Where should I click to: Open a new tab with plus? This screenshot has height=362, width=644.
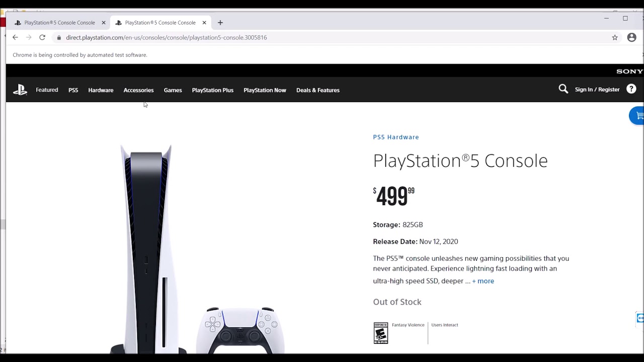click(x=220, y=23)
